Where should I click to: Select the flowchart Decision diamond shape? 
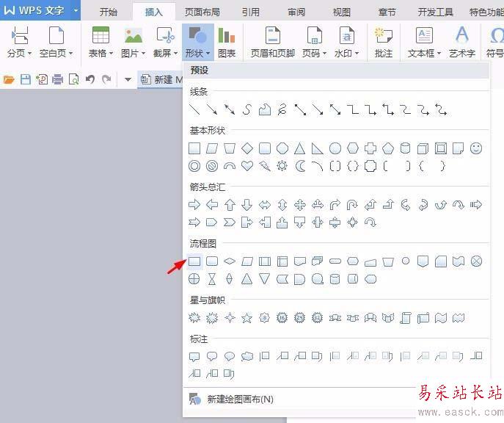[x=230, y=261]
